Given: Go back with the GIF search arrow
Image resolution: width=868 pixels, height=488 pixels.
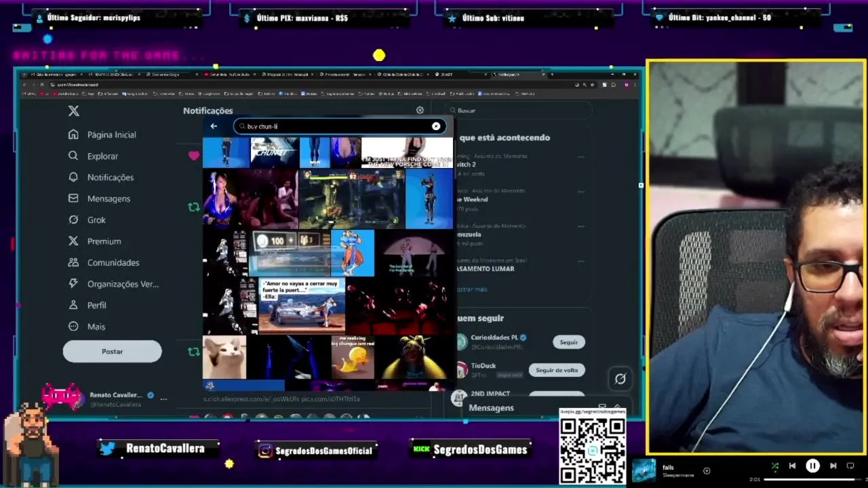Looking at the screenshot, I should coord(214,126).
